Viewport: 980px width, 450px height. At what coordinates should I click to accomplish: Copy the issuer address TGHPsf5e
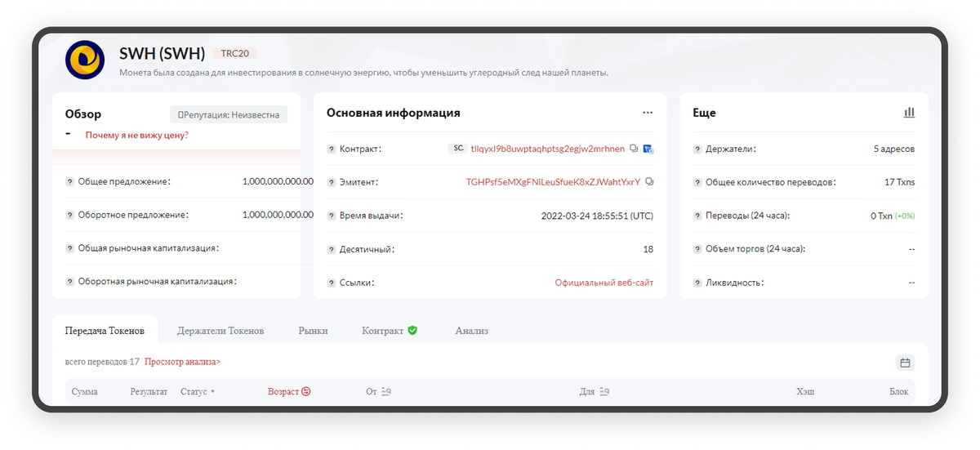pyautogui.click(x=649, y=182)
